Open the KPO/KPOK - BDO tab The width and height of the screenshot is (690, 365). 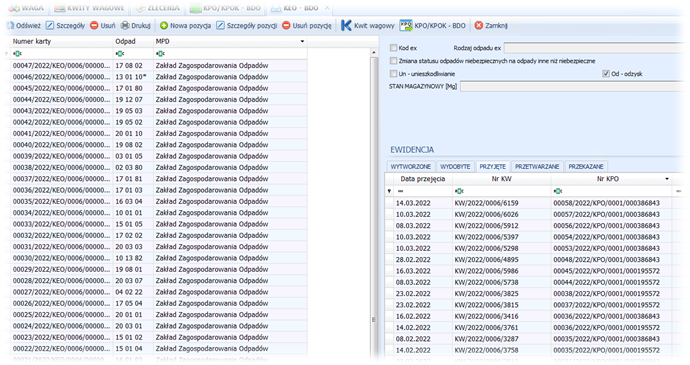click(226, 8)
